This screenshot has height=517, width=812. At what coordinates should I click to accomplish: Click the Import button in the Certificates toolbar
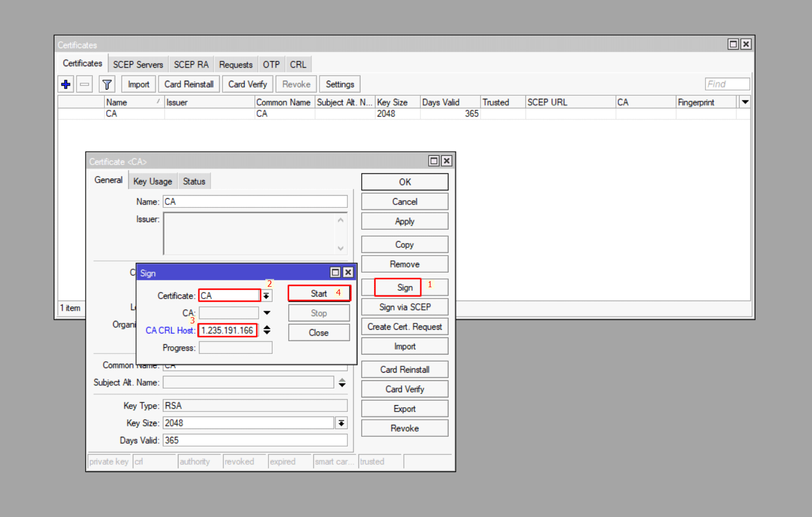coord(139,84)
